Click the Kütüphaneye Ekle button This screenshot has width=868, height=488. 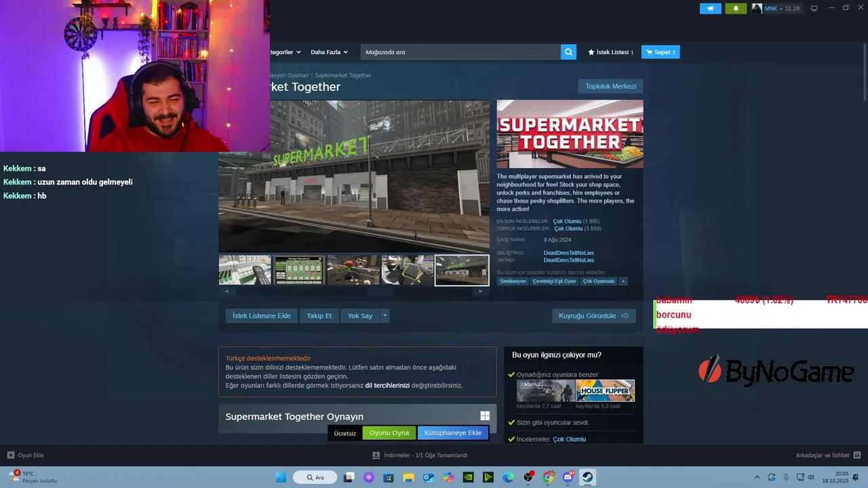[x=453, y=433]
